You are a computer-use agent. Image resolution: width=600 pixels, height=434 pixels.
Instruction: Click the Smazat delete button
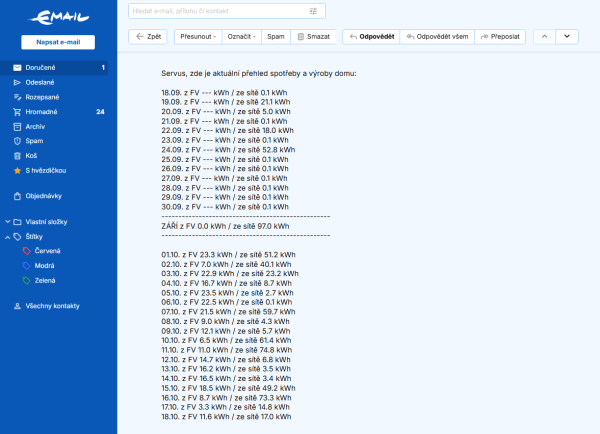click(x=313, y=37)
